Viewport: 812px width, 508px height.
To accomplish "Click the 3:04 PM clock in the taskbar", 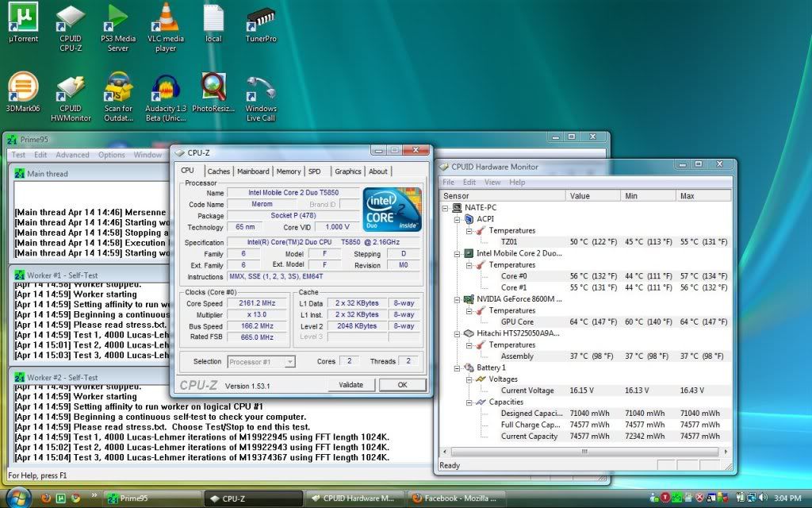I will [x=787, y=498].
